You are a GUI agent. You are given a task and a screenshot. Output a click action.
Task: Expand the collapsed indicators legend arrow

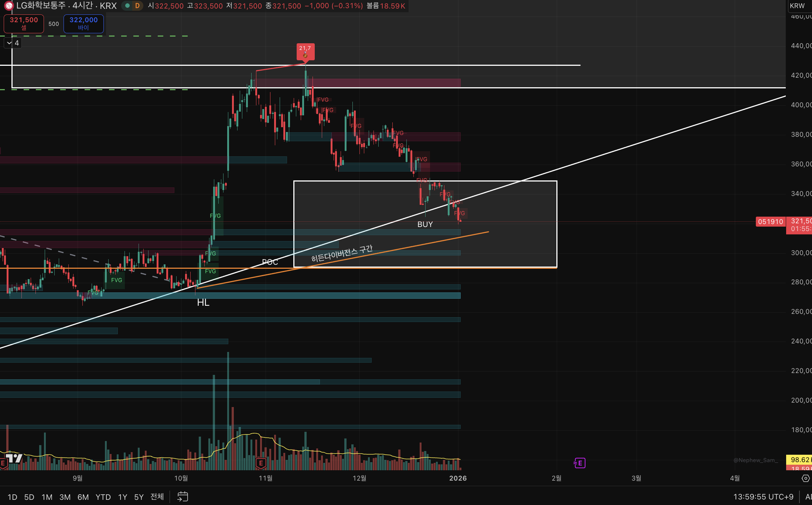(10, 43)
